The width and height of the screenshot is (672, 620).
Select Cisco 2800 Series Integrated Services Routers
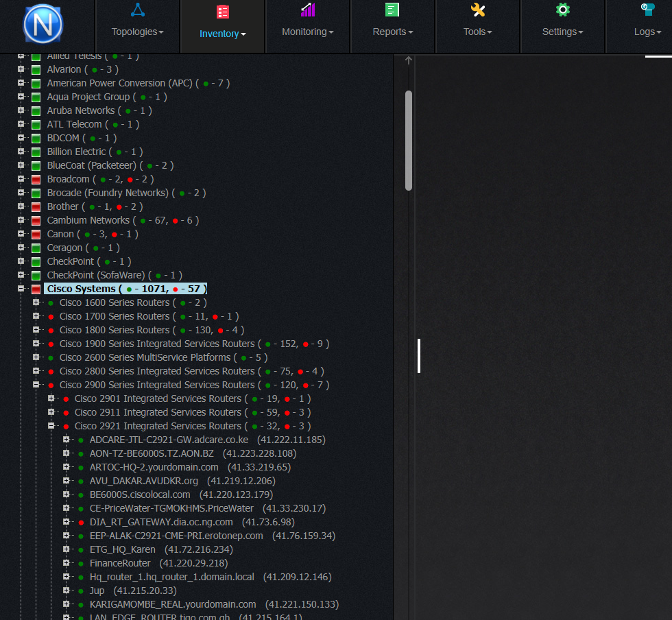191,371
